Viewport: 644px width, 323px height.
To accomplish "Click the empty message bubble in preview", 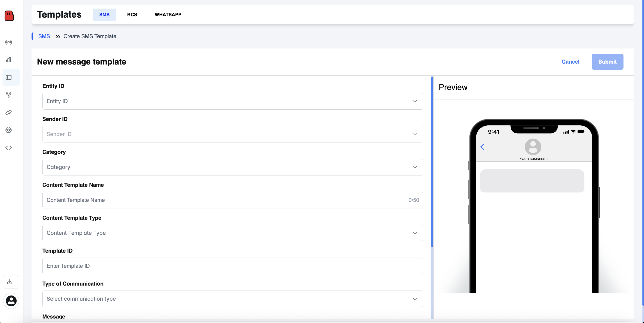I will 532,181.
